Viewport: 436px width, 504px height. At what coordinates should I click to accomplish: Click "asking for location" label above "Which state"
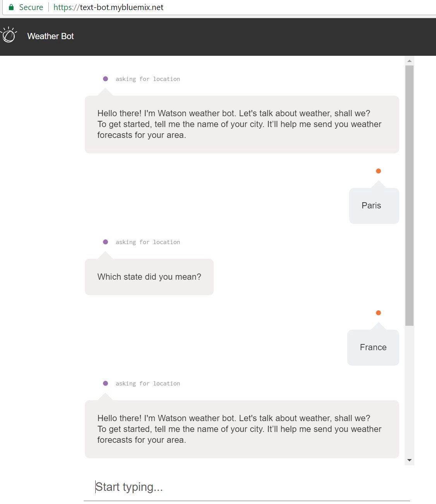[148, 242]
